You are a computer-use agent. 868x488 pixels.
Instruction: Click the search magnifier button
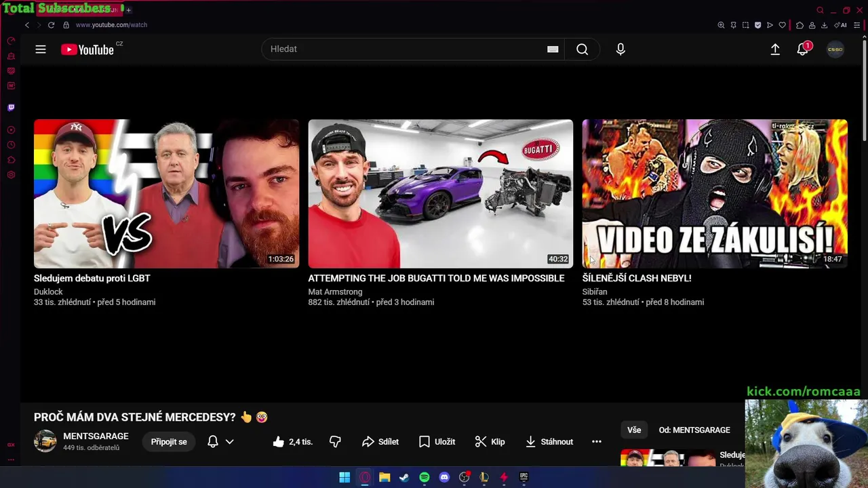click(x=582, y=49)
